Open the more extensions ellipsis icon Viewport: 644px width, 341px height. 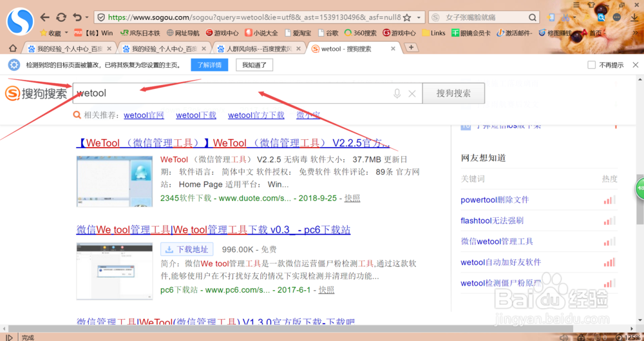tap(616, 17)
